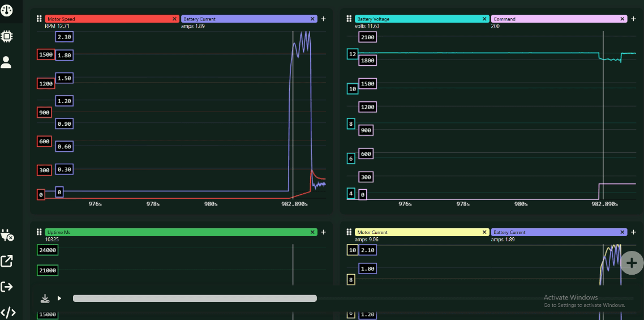644x320 pixels.
Task: Open the chip hardware page in sidebar
Action: (7, 36)
